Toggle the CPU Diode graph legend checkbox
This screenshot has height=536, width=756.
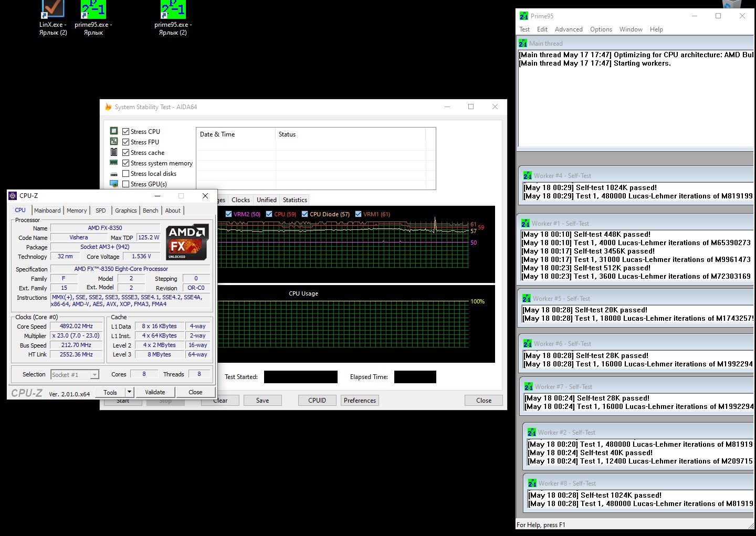[x=304, y=214]
